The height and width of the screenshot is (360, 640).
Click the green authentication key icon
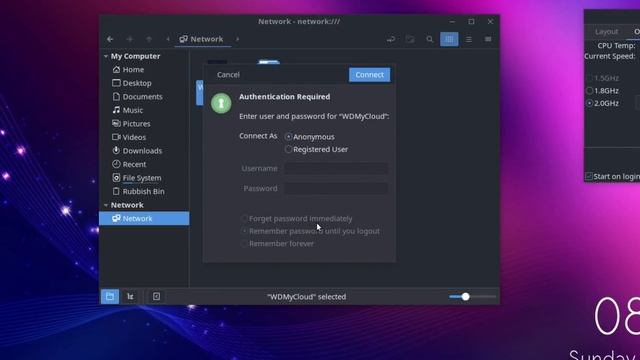pos(221,103)
